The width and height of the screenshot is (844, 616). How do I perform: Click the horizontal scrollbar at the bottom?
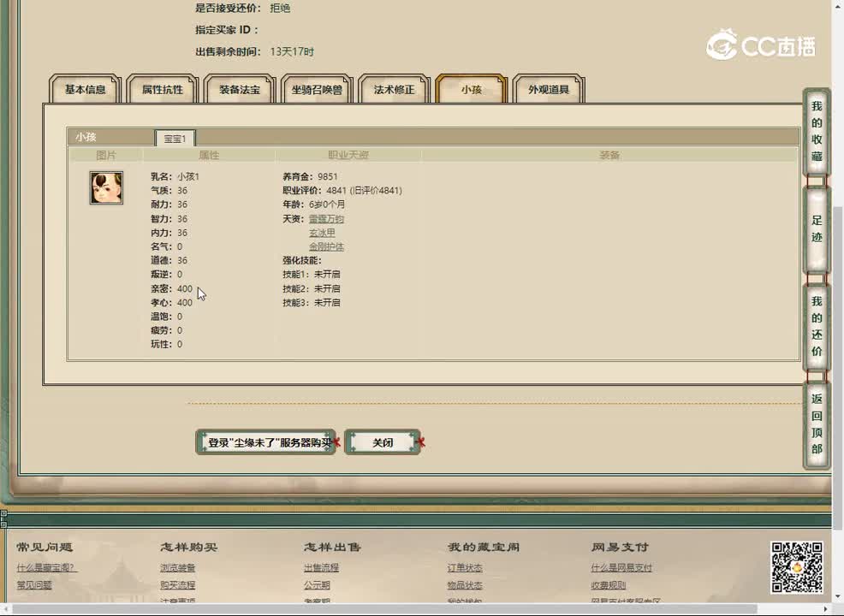click(411, 609)
